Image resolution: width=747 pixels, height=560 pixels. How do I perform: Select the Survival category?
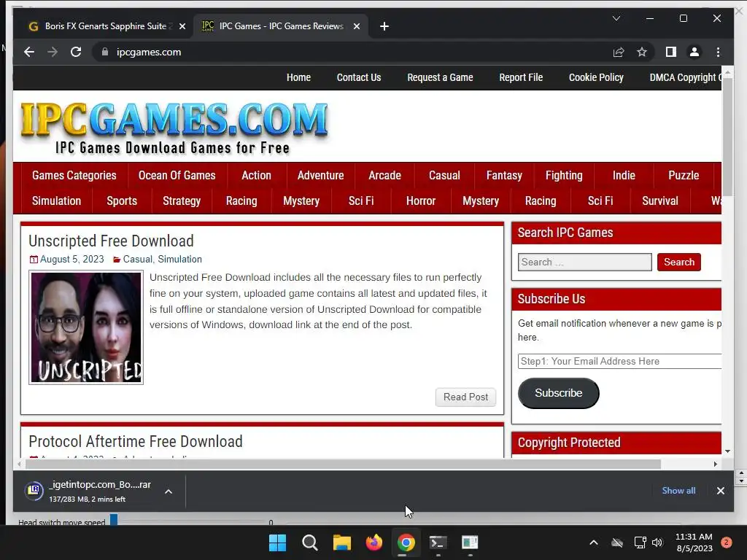659,201
